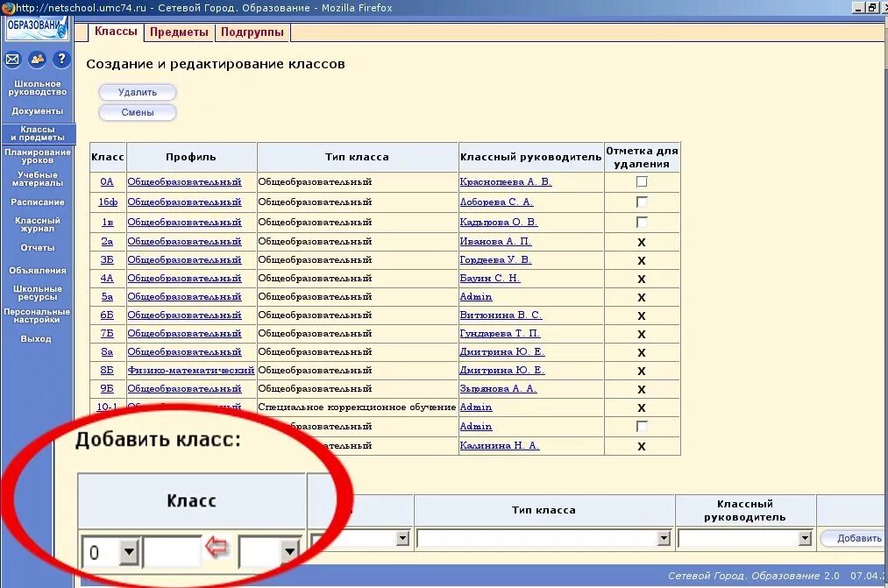
Task: Open teacher link Гордеева У. В.
Action: click(495, 259)
